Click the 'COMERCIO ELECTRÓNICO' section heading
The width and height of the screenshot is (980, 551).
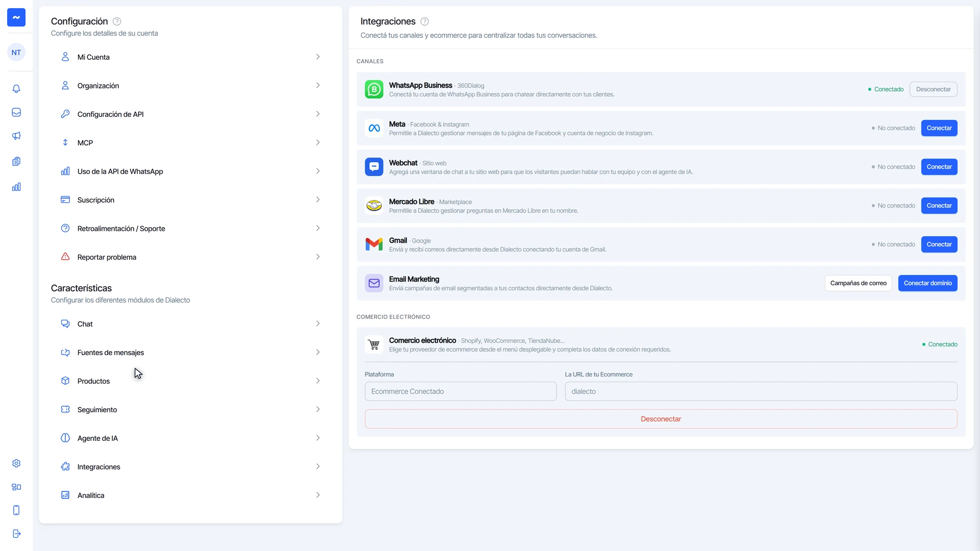click(x=393, y=317)
